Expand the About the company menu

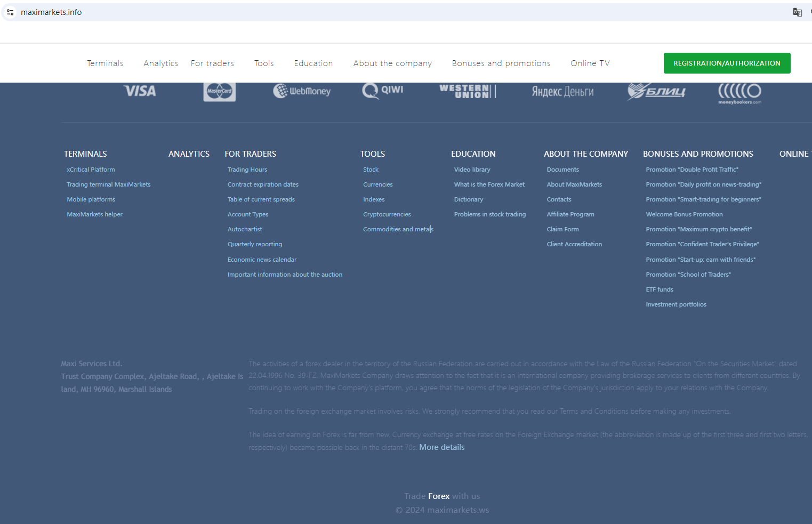(x=392, y=63)
